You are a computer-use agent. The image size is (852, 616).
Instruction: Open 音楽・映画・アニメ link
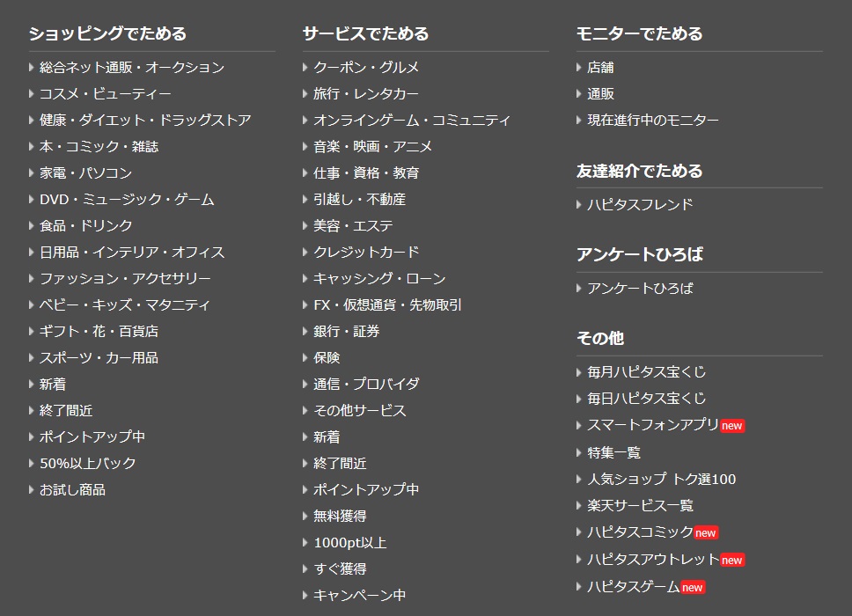coord(373,147)
